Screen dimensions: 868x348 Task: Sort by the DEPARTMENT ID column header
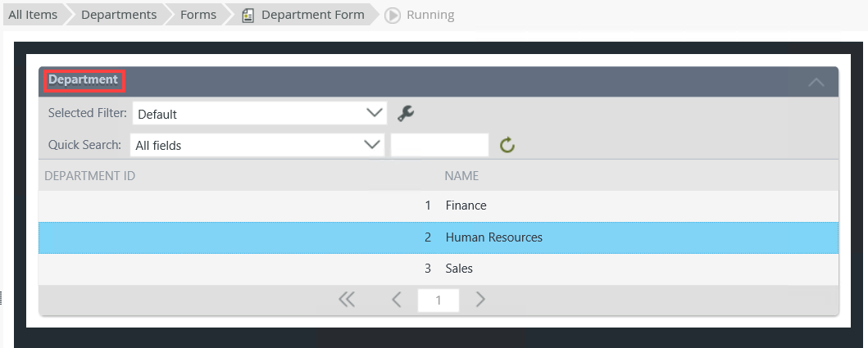[89, 176]
